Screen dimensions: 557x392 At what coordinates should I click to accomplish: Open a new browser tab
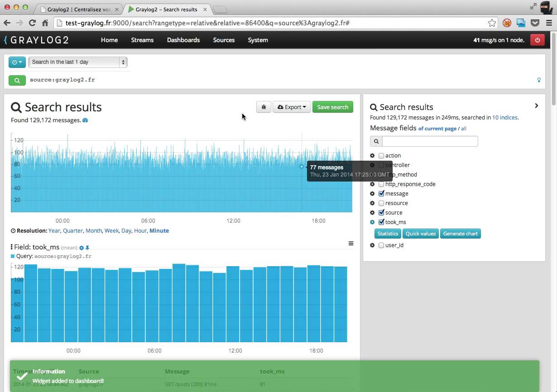(x=220, y=10)
